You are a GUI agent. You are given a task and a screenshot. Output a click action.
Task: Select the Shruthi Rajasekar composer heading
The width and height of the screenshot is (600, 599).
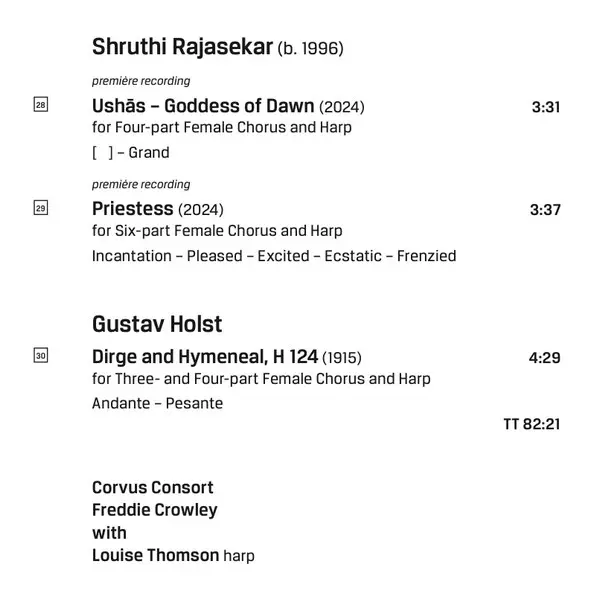click(x=182, y=47)
